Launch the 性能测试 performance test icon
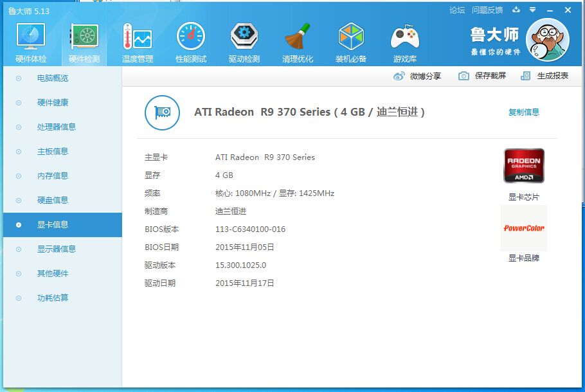 point(191,36)
